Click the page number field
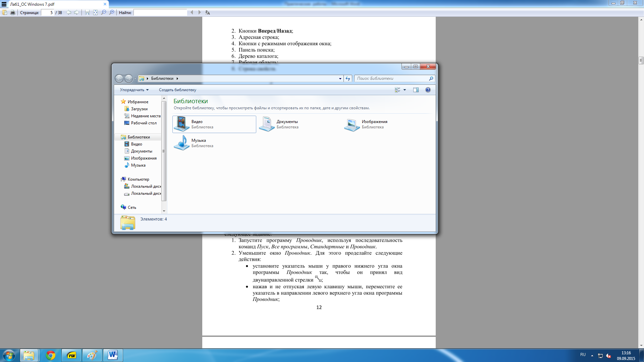 pos(48,12)
